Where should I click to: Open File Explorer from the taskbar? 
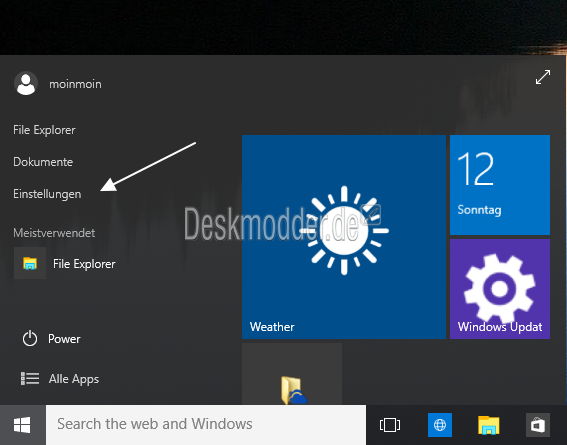[489, 425]
